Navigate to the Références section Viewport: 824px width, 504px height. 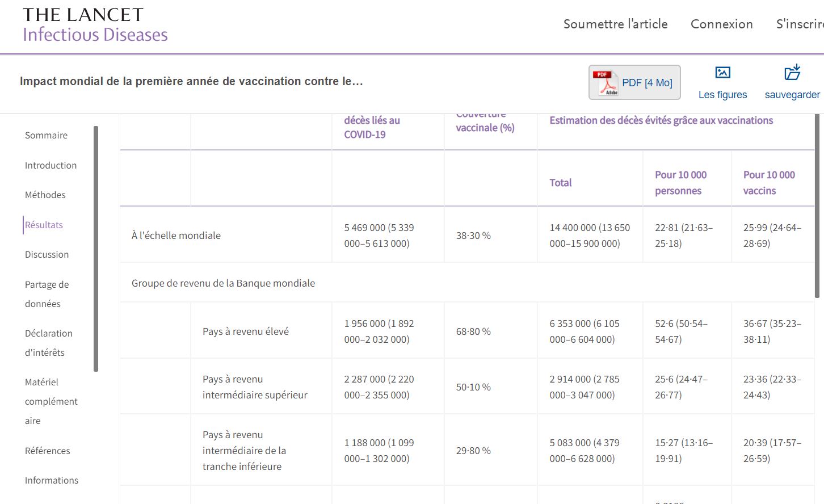(47, 451)
